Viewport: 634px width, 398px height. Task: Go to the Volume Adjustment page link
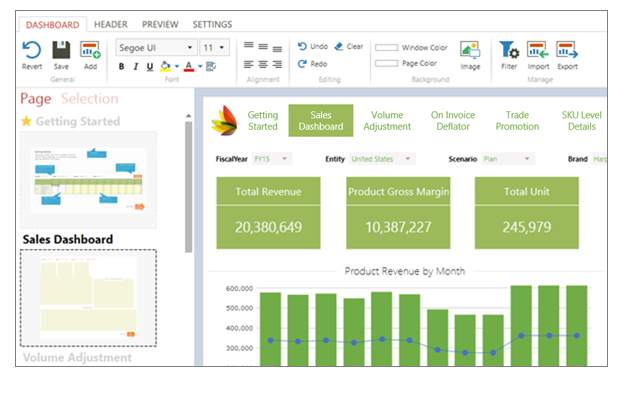pos(387,121)
